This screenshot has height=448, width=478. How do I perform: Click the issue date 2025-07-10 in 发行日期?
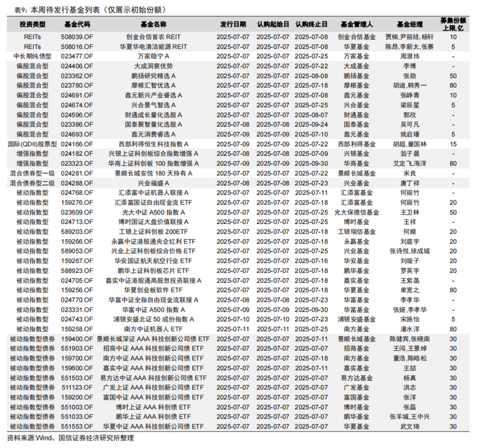pos(233,320)
